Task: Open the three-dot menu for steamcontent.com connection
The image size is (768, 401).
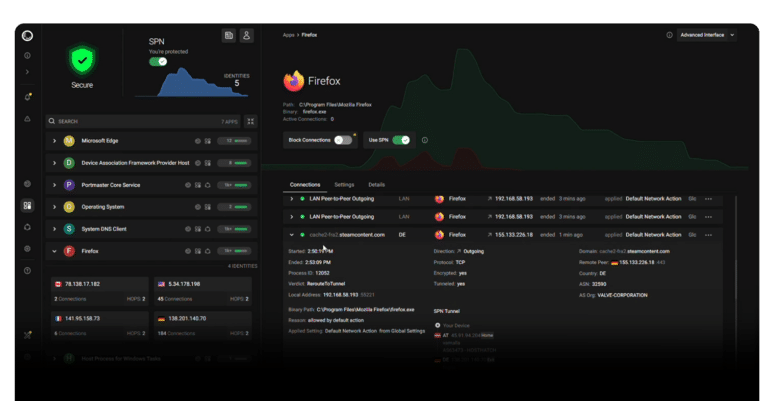Action: 708,234
